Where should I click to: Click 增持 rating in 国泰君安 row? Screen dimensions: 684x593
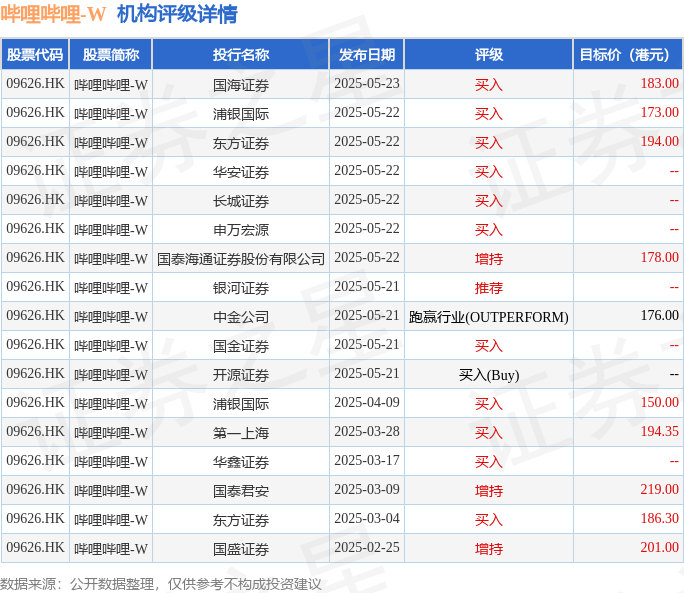[x=489, y=491]
